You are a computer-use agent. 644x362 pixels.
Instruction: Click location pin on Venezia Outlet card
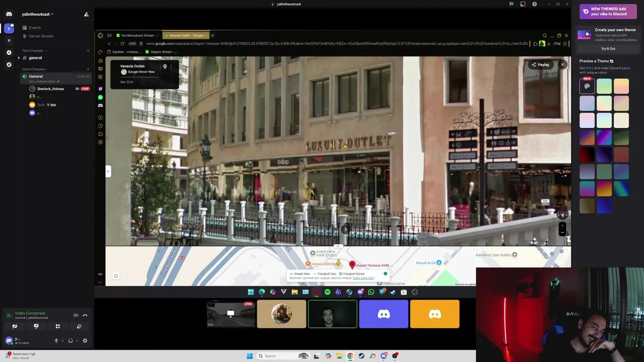(x=165, y=66)
